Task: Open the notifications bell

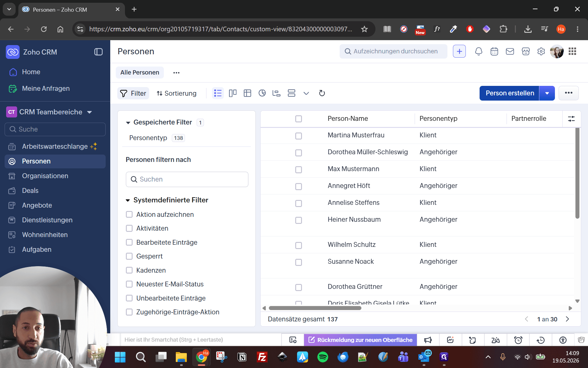Action: pyautogui.click(x=479, y=52)
